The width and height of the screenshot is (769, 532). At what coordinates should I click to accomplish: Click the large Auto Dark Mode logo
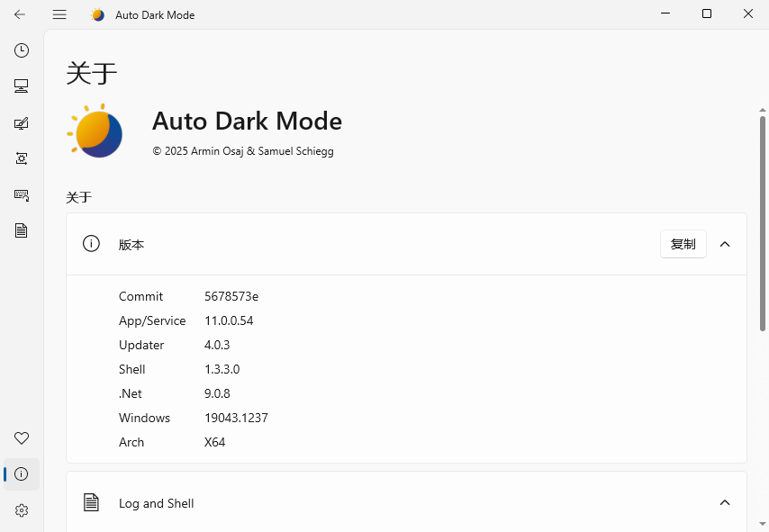[x=95, y=131]
